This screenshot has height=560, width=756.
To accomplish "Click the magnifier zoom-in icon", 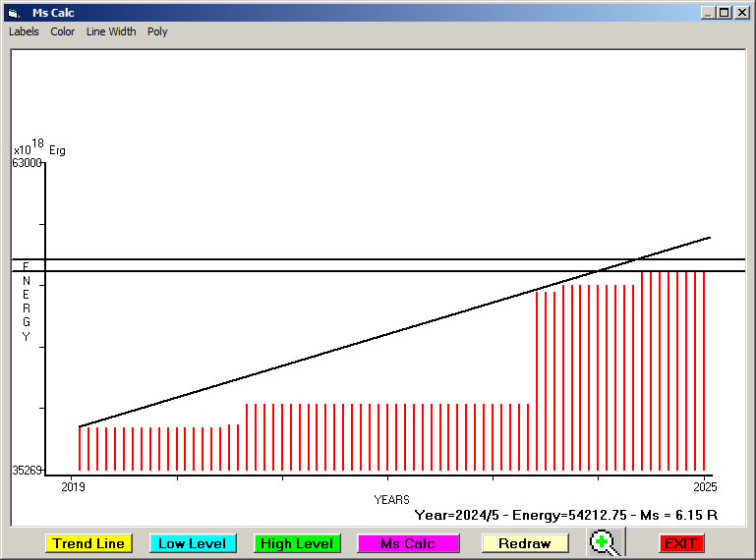I will pyautogui.click(x=605, y=542).
